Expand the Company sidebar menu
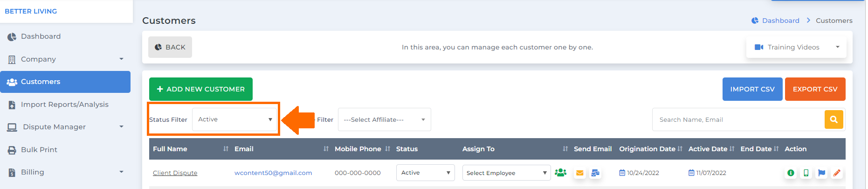Viewport: 868px width, 189px height. tap(65, 59)
